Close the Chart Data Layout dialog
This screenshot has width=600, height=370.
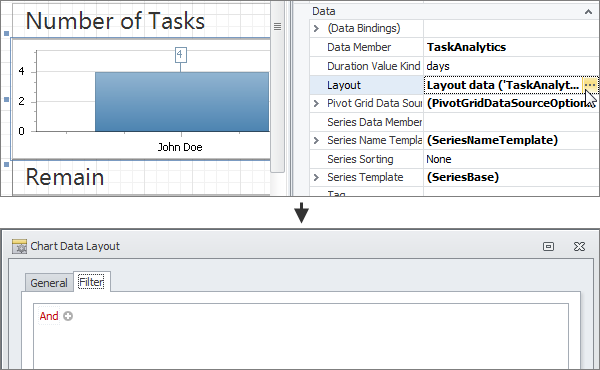click(579, 246)
